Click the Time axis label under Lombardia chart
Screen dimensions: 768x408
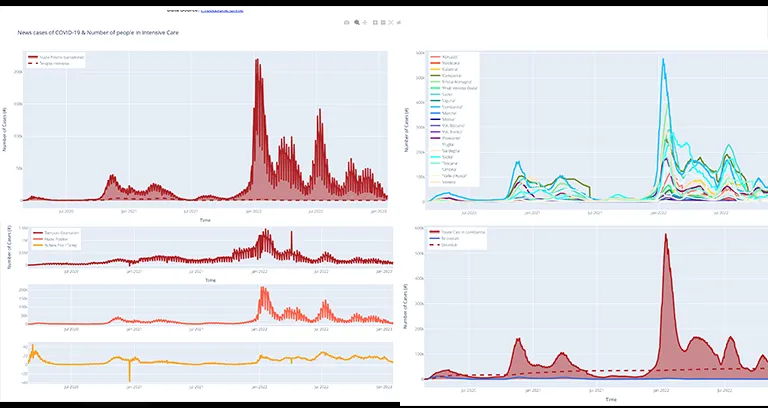point(611,400)
